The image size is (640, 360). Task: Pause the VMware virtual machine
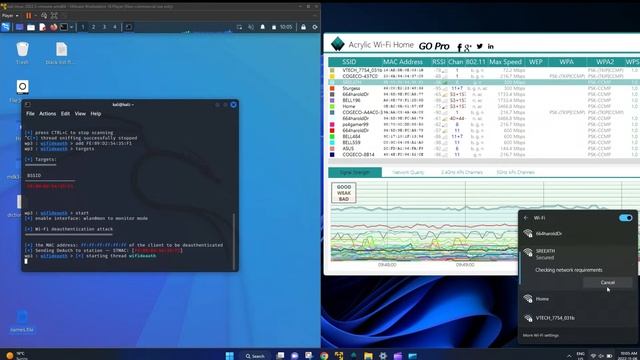click(x=29, y=16)
